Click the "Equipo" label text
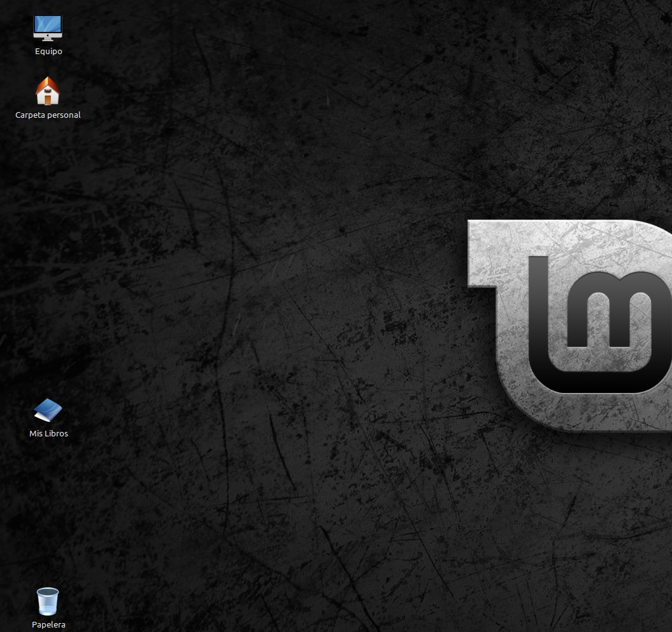This screenshot has width=672, height=632. pyautogui.click(x=48, y=52)
